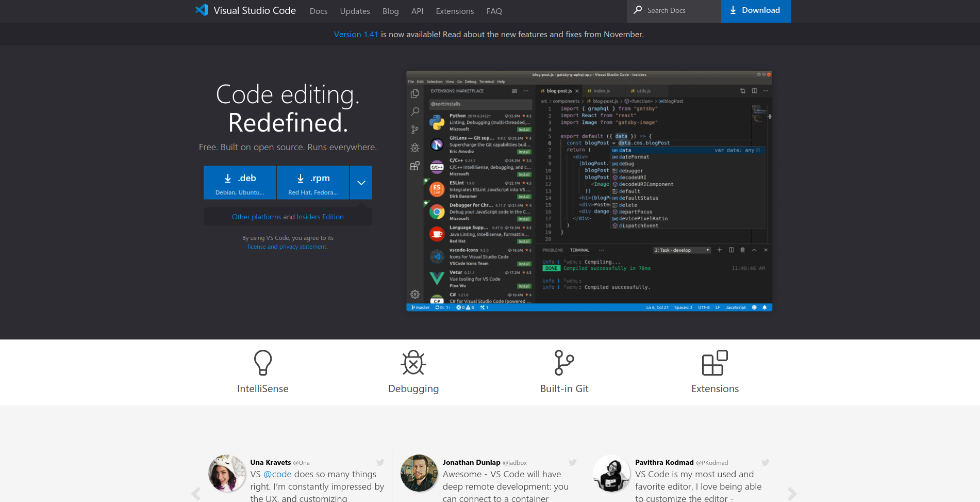Open Pavithra Kodmad's name link
This screenshot has width=980, height=502.
click(x=665, y=462)
